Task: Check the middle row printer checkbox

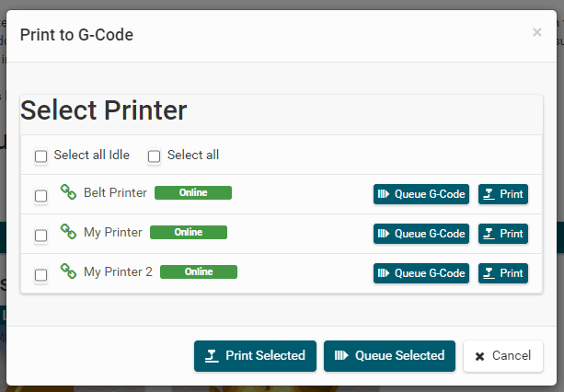Action: 41,236
